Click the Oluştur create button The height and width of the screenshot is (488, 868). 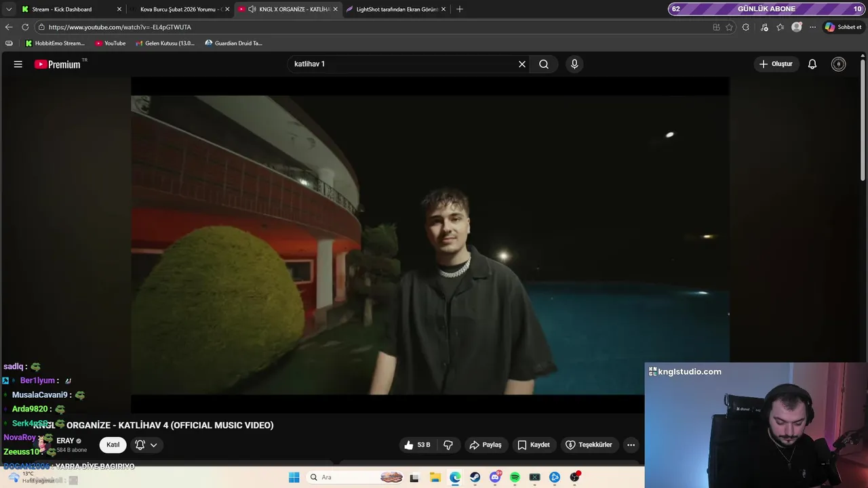pyautogui.click(x=776, y=64)
